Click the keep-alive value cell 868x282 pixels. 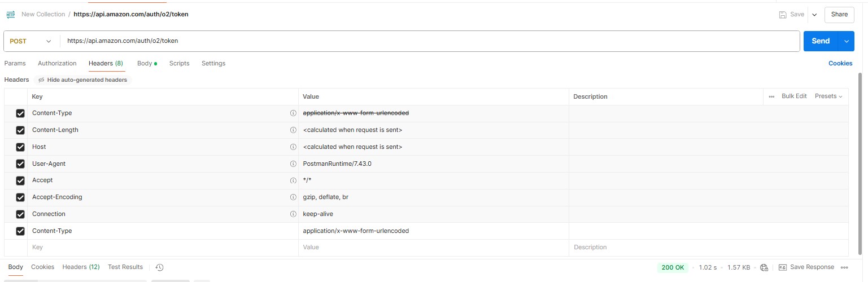click(434, 214)
